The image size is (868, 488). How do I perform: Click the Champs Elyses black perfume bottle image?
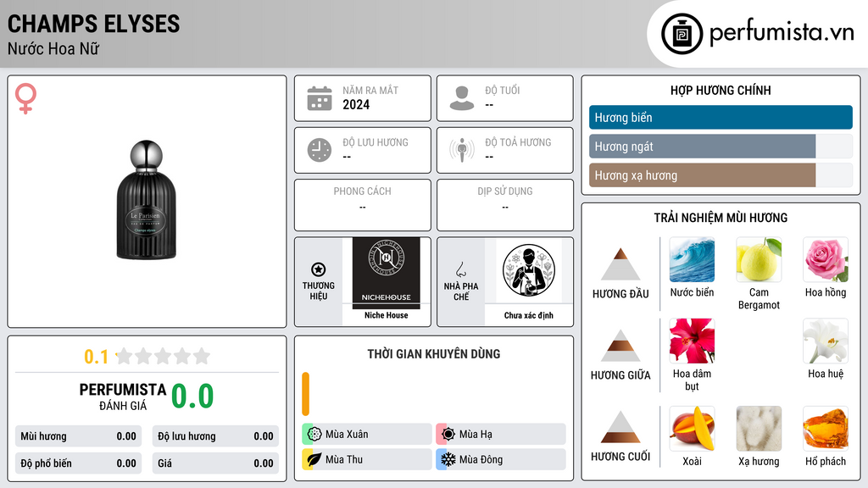click(x=146, y=200)
